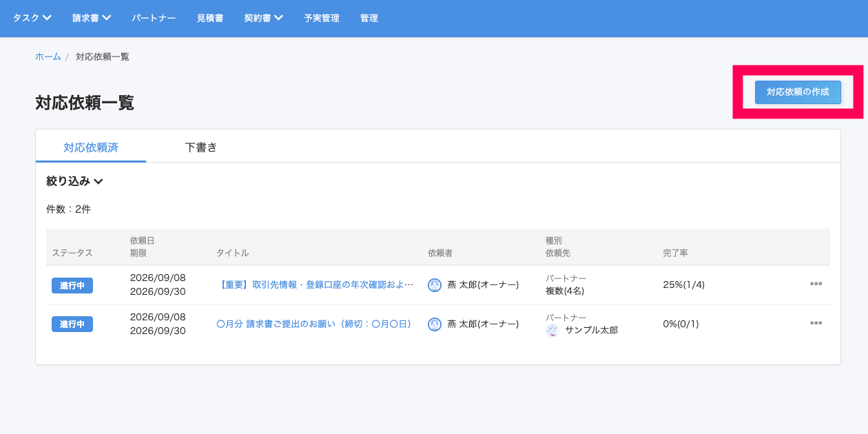Click requester avatar in the 【重要】取引先情報 row

[x=435, y=285]
